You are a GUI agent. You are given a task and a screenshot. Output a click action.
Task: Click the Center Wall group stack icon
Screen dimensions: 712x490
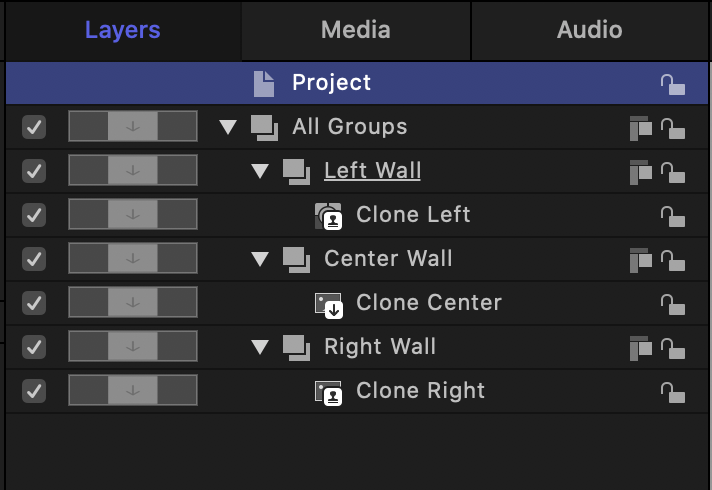[x=296, y=259]
